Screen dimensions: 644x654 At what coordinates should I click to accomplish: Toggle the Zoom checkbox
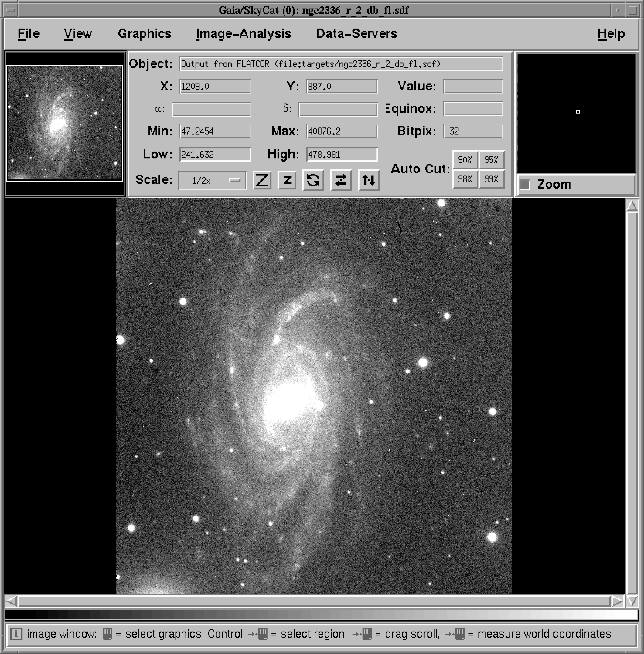point(525,185)
